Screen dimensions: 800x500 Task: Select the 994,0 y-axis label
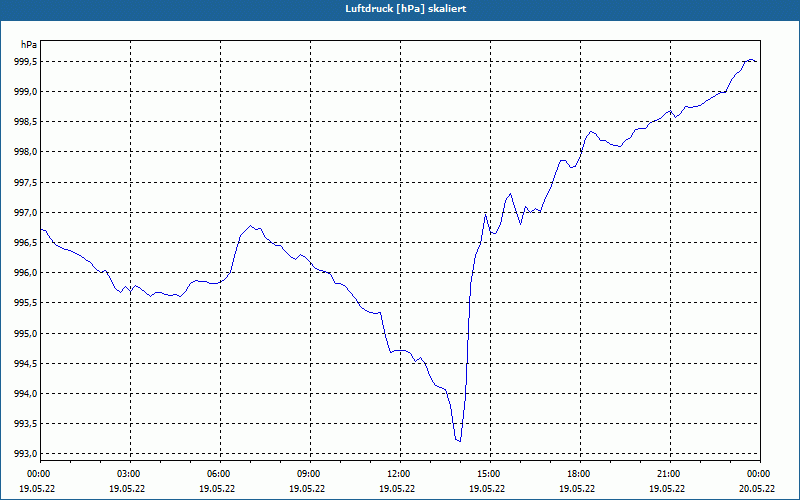pyautogui.click(x=26, y=394)
